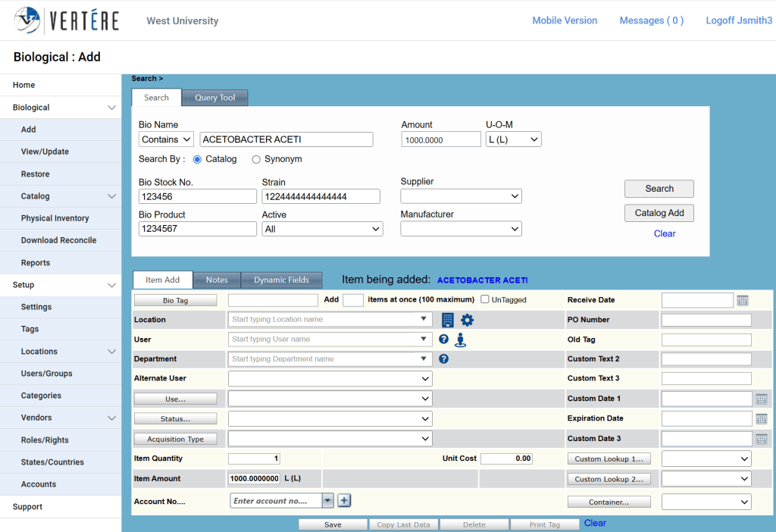Select the Item Add tab

(162, 280)
